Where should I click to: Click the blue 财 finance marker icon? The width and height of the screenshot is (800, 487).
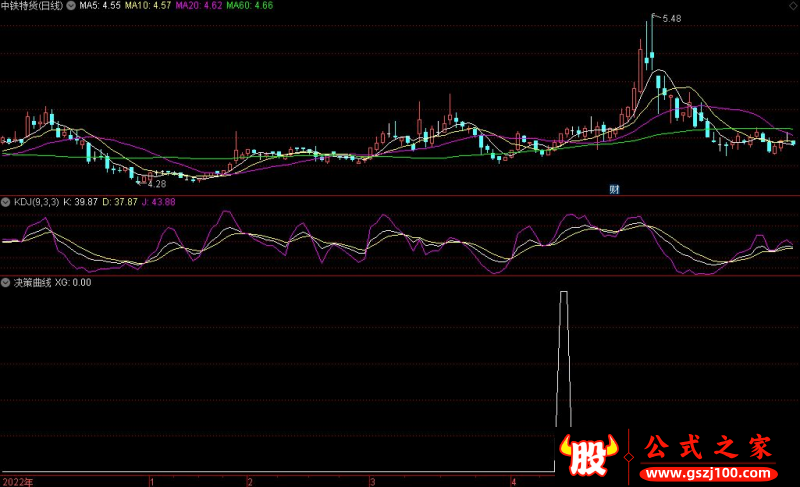[615, 189]
